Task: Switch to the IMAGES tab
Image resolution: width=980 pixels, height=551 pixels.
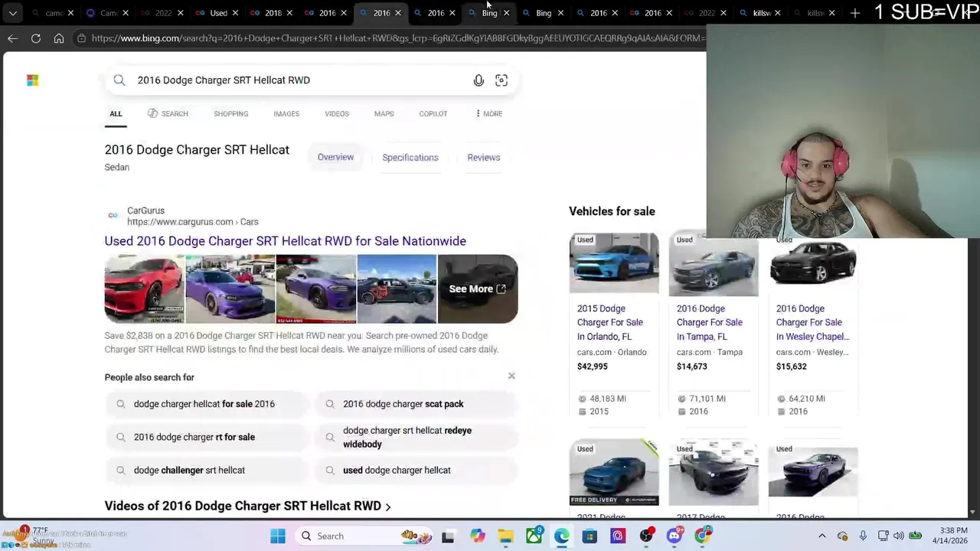Action: click(286, 113)
